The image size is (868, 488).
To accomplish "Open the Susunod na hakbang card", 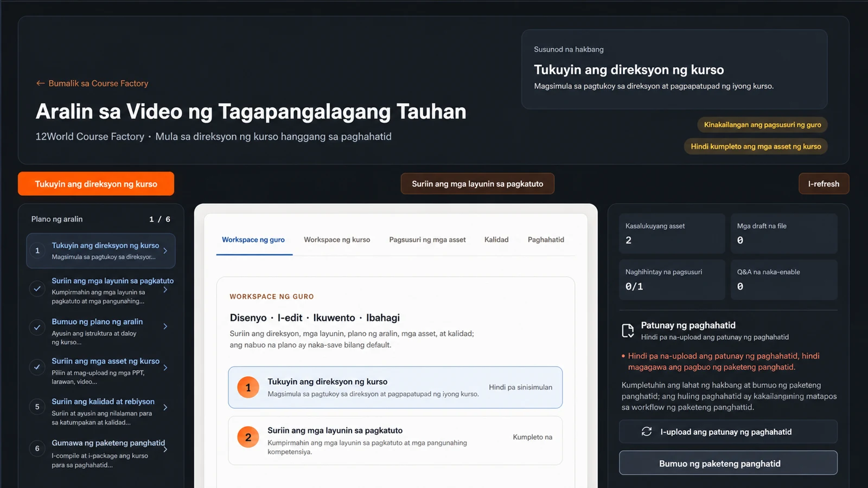I will point(674,69).
